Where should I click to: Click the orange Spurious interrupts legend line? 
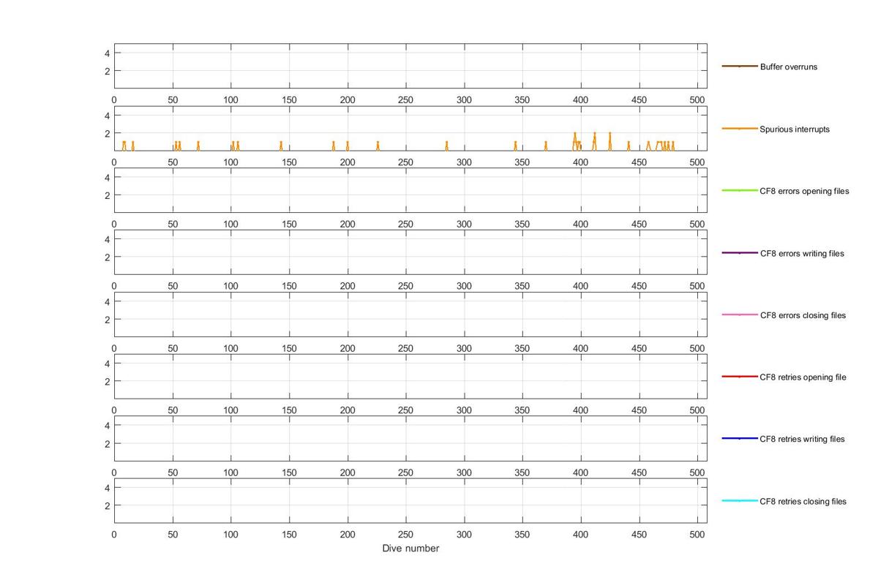click(739, 129)
